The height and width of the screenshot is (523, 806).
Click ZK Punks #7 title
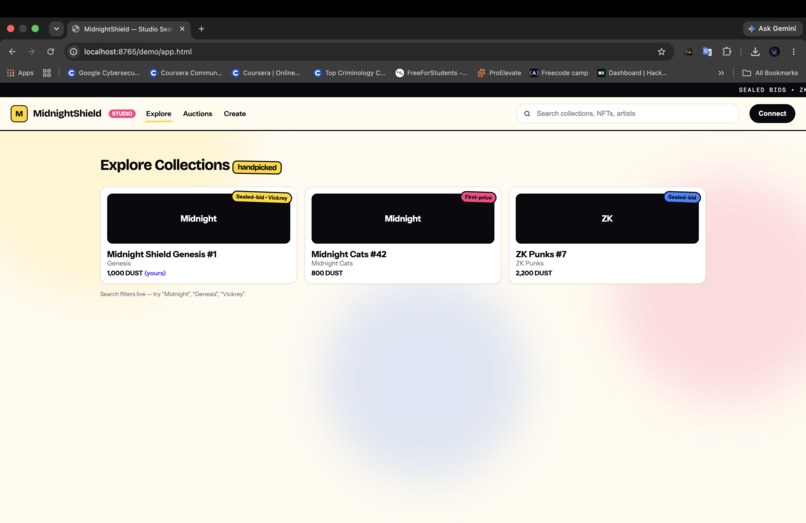point(541,254)
